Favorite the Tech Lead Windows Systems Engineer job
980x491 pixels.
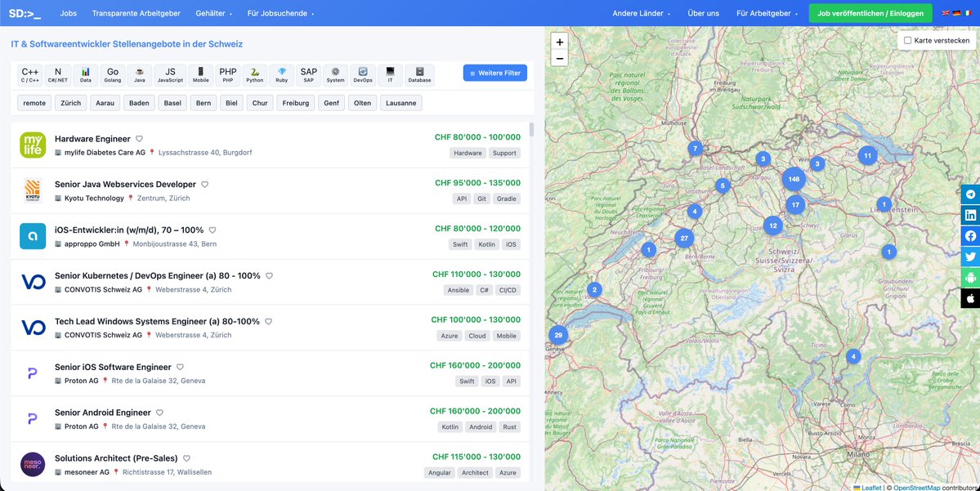[269, 321]
